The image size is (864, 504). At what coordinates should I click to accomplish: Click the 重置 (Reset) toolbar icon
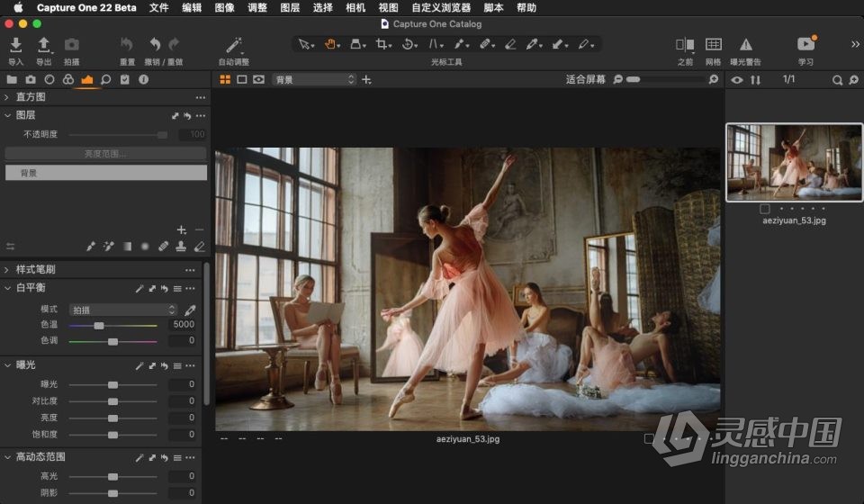(x=127, y=44)
